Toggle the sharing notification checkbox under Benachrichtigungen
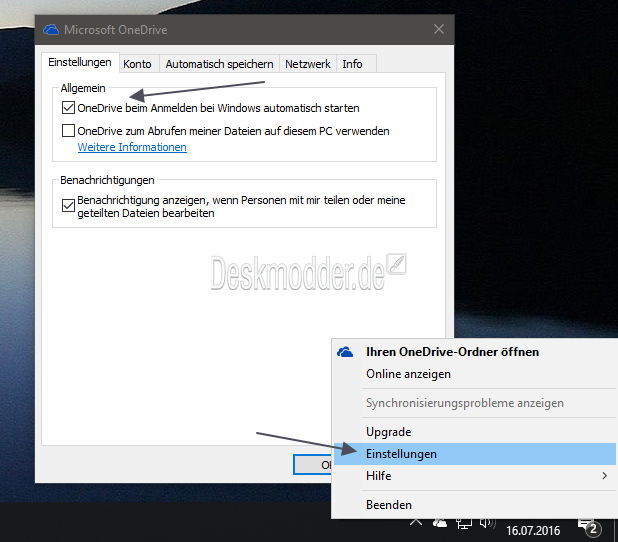This screenshot has width=618, height=542. tap(68, 205)
